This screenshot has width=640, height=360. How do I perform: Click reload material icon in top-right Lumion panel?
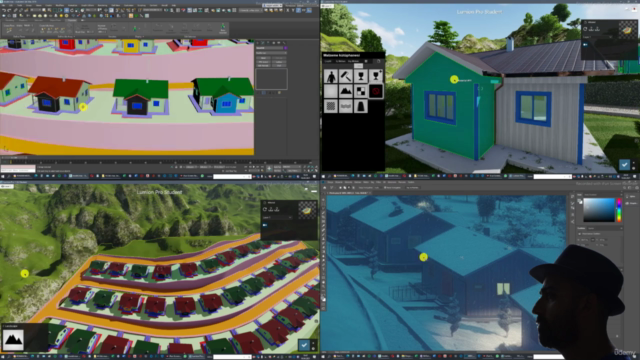click(585, 29)
